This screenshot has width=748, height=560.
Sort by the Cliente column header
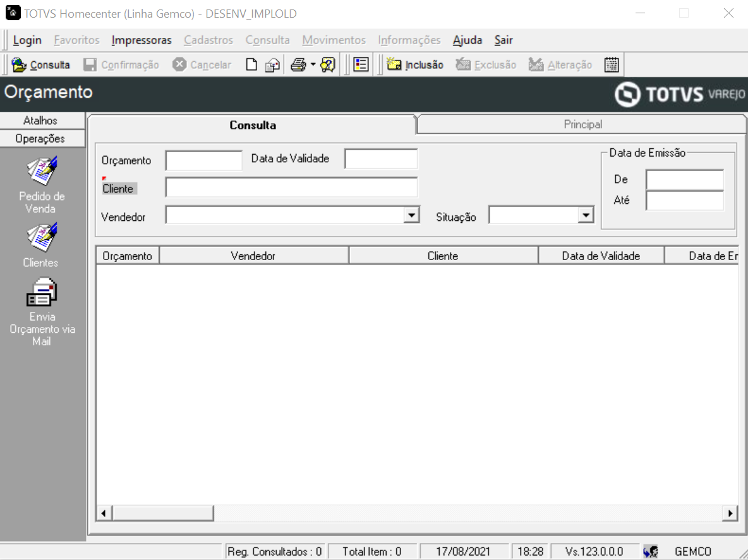pos(443,256)
